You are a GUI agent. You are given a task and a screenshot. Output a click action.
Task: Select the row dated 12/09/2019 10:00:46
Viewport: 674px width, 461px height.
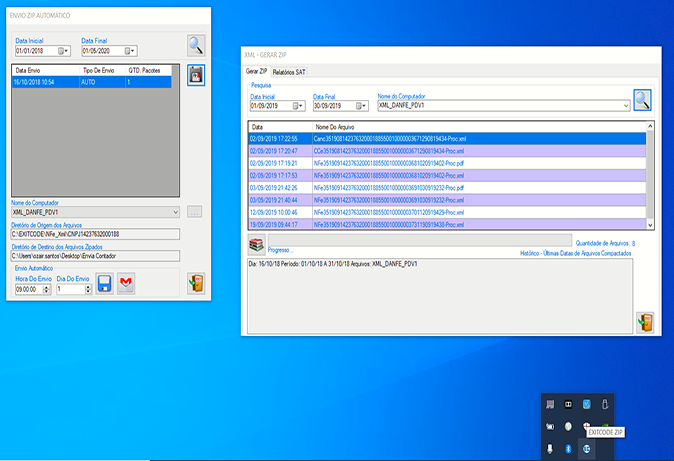(x=447, y=212)
